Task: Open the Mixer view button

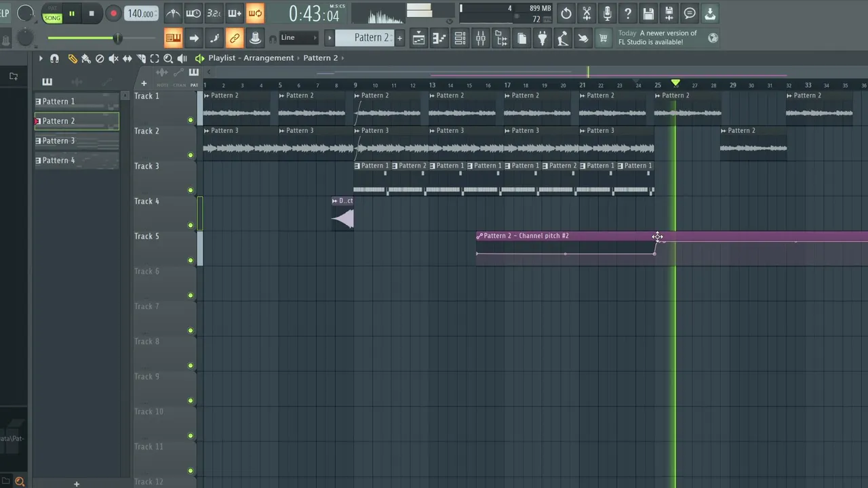Action: click(480, 39)
